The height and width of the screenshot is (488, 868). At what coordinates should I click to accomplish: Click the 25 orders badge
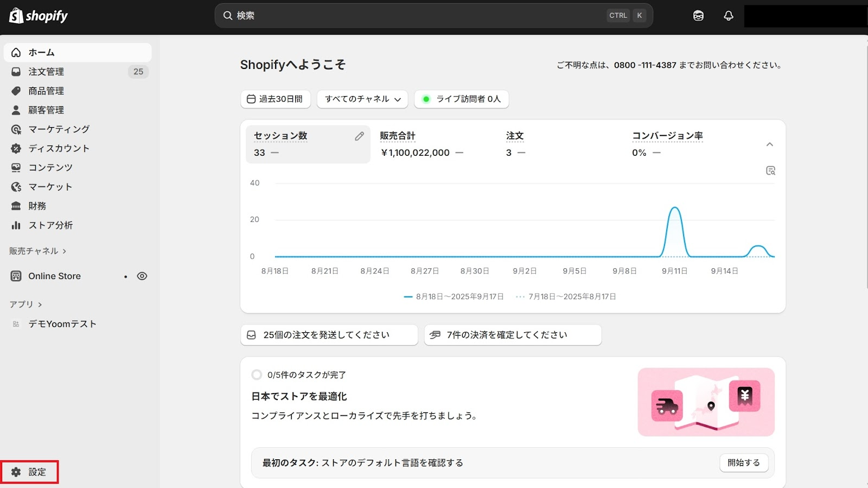tap(138, 72)
